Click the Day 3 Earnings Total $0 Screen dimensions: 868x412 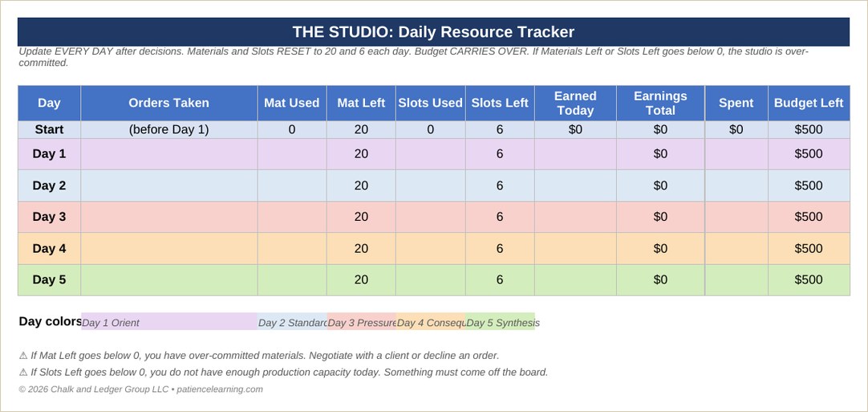pos(660,217)
